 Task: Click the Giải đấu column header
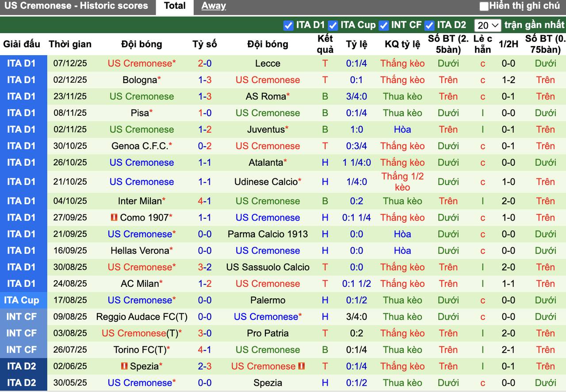(x=21, y=44)
